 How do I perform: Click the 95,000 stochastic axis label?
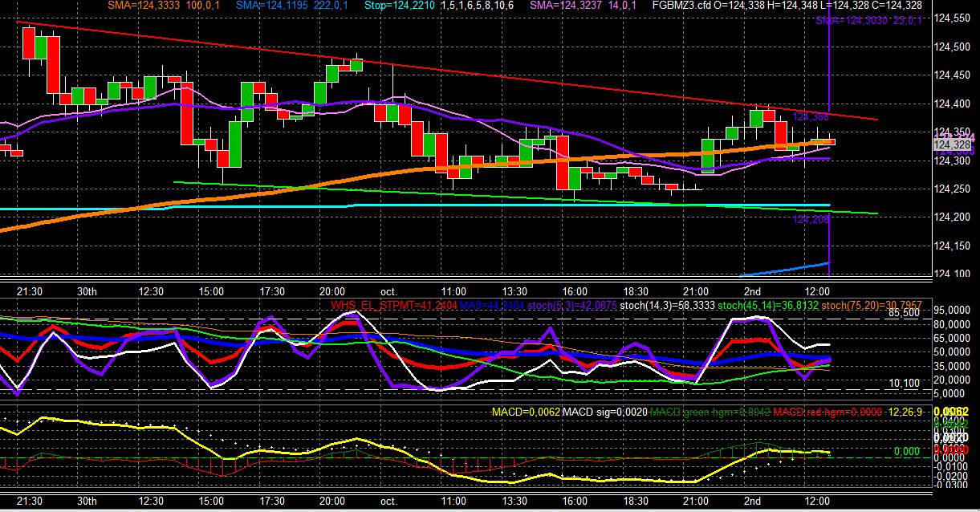[x=954, y=309]
